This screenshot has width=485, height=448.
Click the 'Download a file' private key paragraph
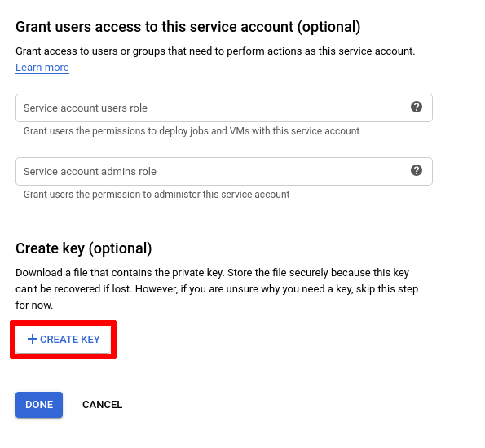217,289
